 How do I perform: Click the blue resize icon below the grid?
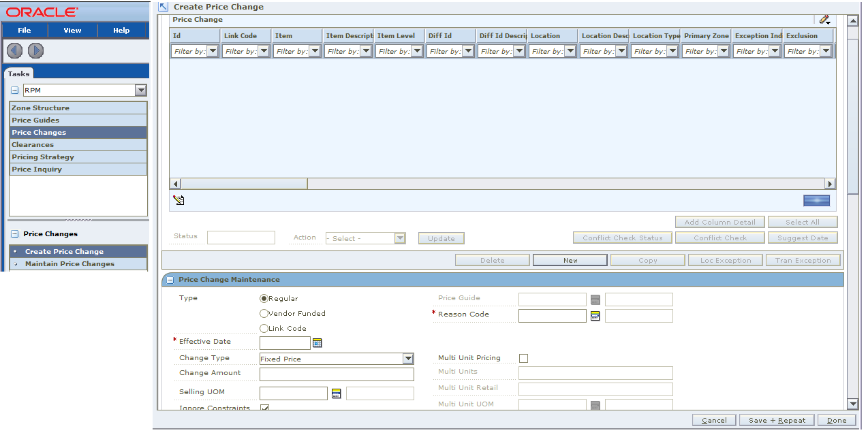click(816, 199)
